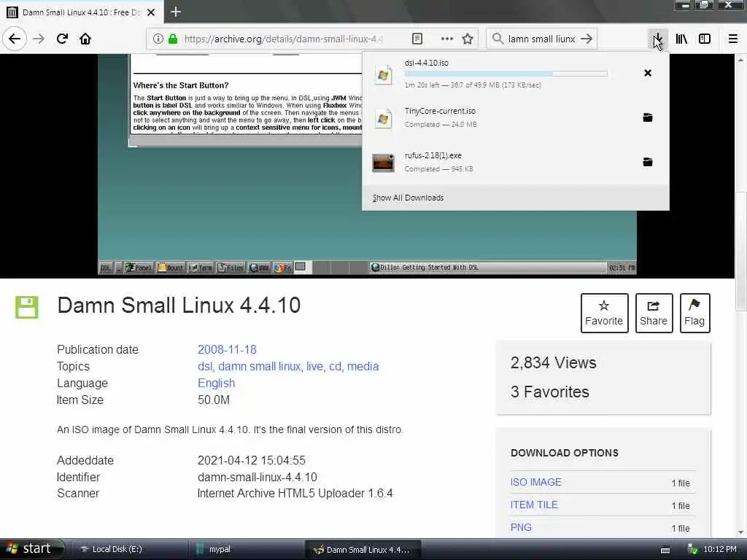Open the ITEM TILE download option
Screen dimensions: 747x560
(534, 505)
